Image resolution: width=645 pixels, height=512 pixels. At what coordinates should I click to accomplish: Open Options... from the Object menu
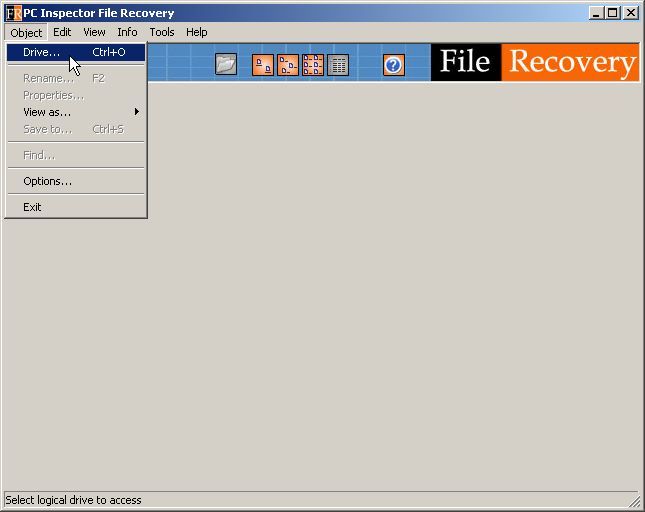(x=76, y=181)
